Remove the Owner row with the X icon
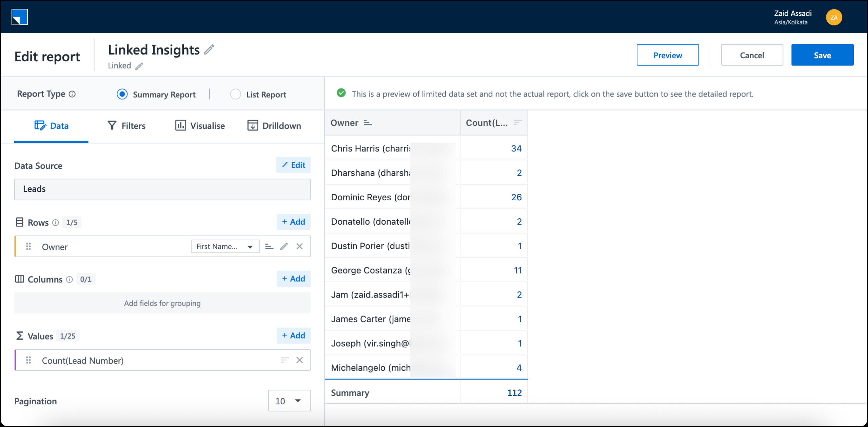Viewport: 868px width, 427px height. tap(300, 246)
